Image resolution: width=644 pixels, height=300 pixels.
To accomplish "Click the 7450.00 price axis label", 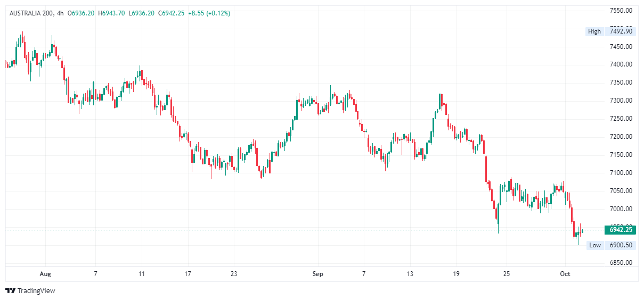I will 621,46.
